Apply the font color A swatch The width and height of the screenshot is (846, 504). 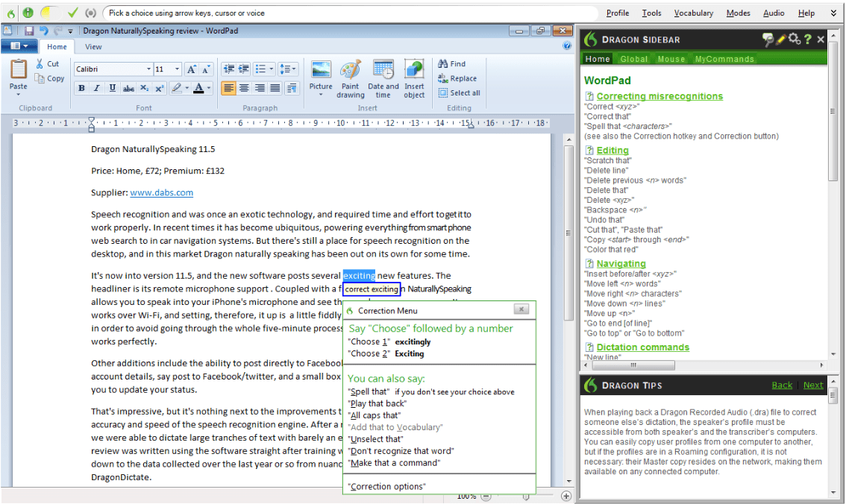click(x=198, y=88)
